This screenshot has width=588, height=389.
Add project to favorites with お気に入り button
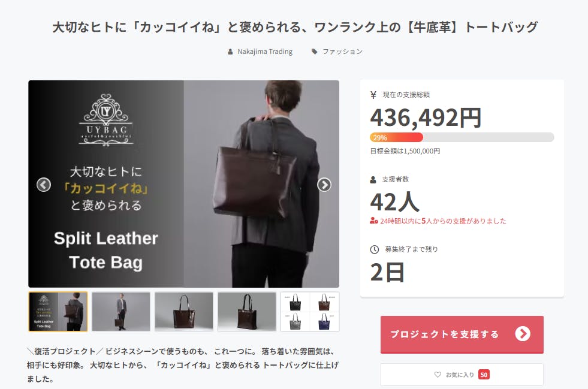coord(462,375)
